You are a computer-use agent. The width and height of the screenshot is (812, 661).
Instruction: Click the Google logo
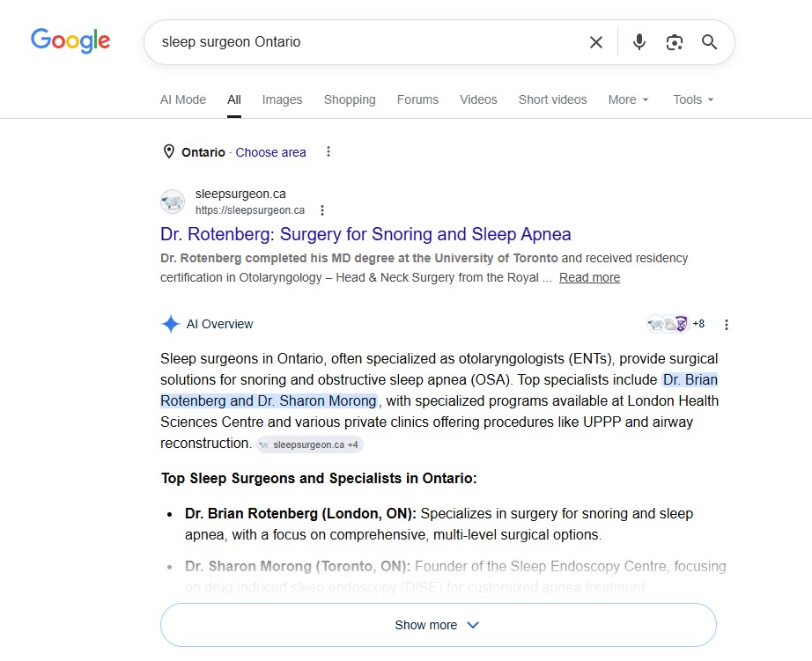tap(70, 40)
